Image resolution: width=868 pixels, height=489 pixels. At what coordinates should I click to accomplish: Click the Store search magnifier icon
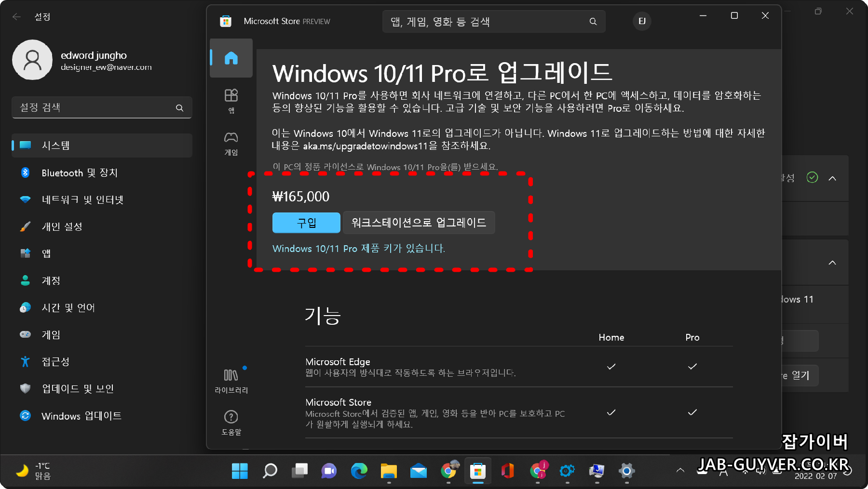pyautogui.click(x=593, y=22)
